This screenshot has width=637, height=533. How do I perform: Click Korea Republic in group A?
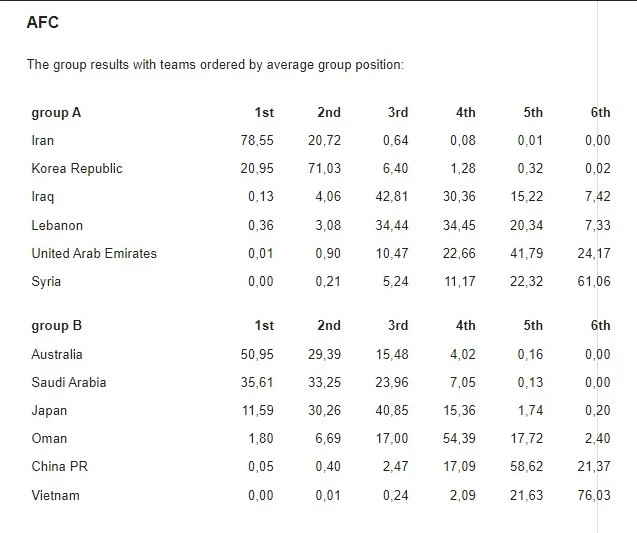coord(77,169)
